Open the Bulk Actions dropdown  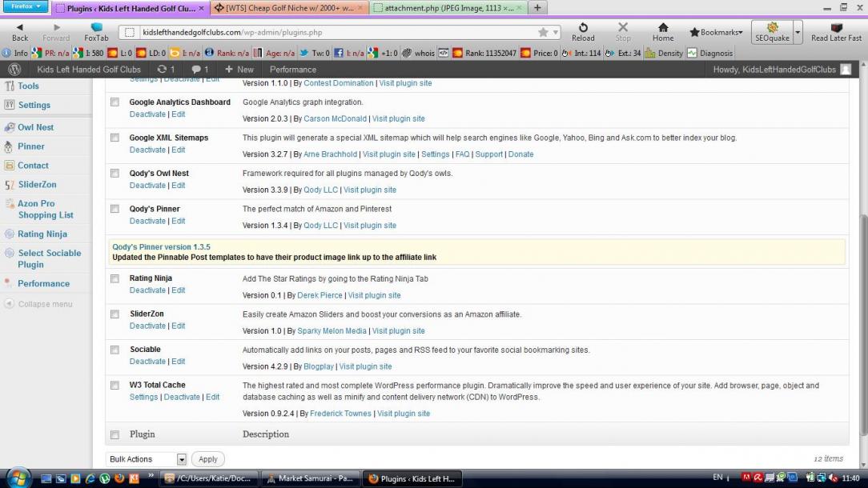click(147, 459)
